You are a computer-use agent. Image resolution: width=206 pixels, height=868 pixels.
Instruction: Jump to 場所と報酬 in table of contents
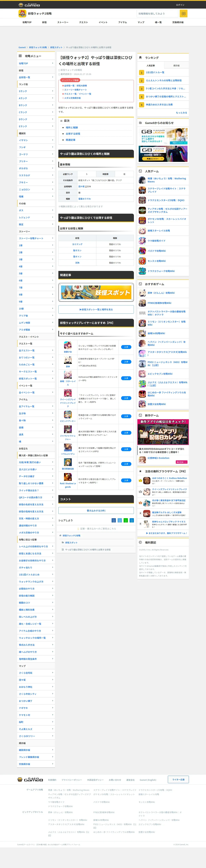[71, 127]
